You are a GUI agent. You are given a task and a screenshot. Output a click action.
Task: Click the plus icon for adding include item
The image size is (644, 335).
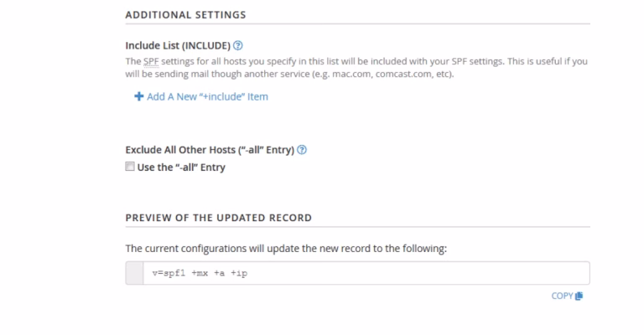[x=138, y=96]
